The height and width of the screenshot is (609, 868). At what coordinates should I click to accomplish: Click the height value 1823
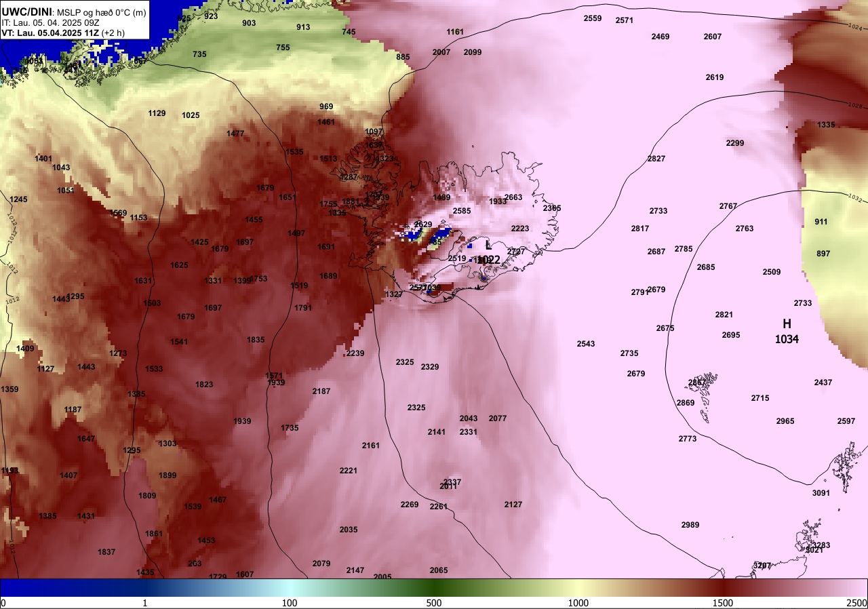[204, 385]
